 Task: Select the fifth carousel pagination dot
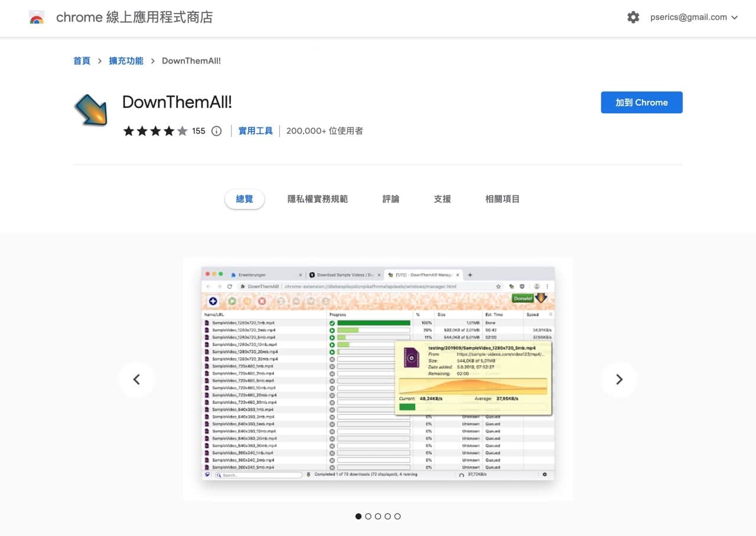(397, 517)
